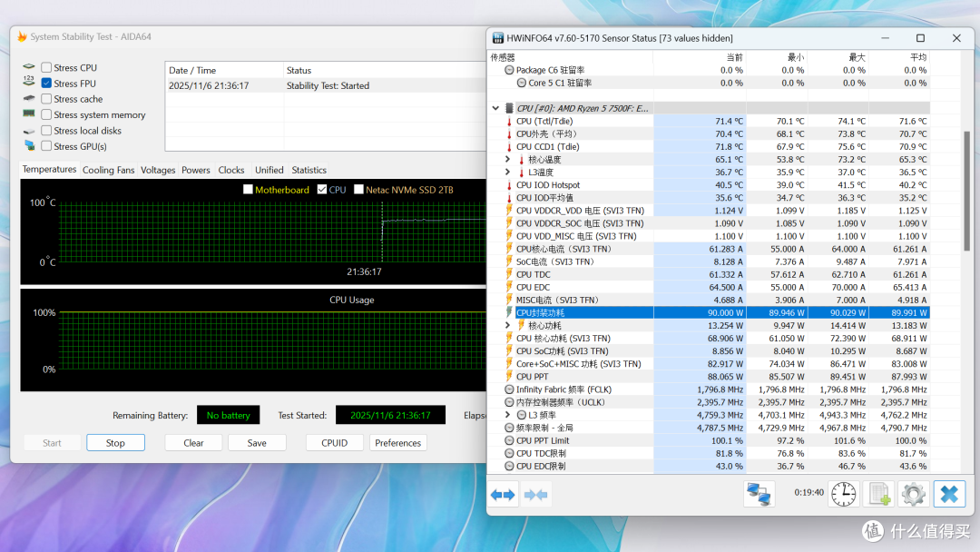Uncheck the Stress FPU checkbox
The height and width of the screenshot is (552, 980).
pos(46,84)
